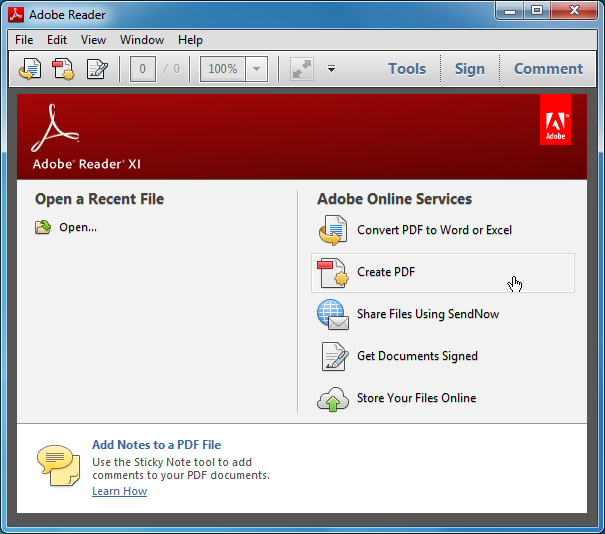Click the Adobe logo in red banner
Image resolution: width=605 pixels, height=534 pixels.
[555, 121]
